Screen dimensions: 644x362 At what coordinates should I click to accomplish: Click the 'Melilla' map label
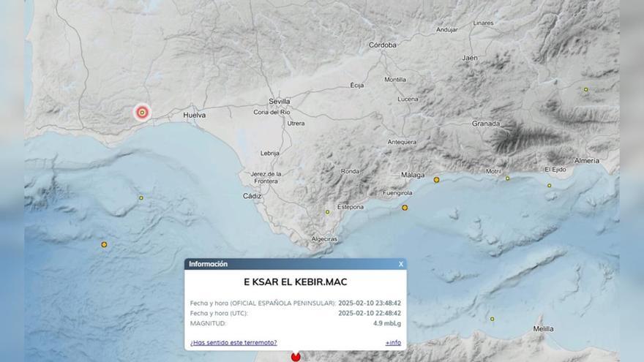[x=543, y=329]
